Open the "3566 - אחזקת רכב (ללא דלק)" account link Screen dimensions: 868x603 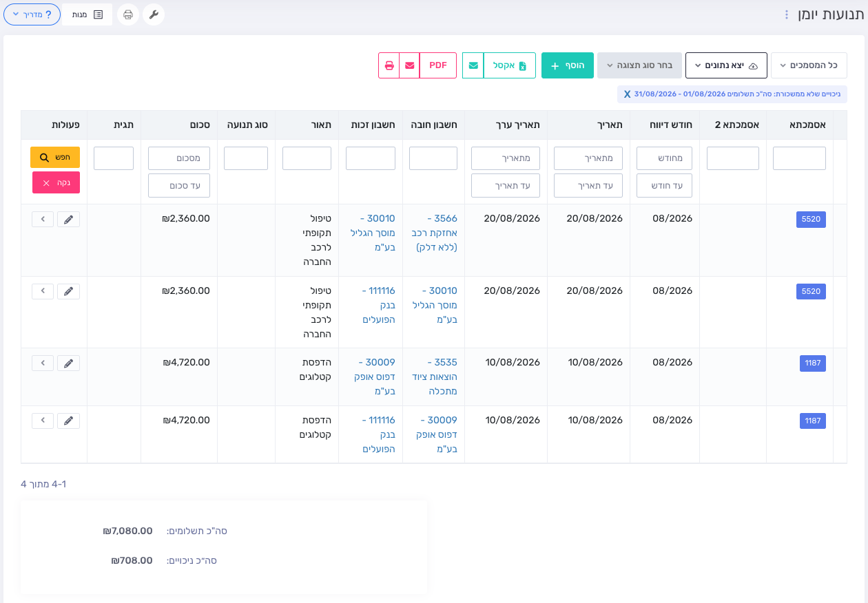(x=435, y=233)
